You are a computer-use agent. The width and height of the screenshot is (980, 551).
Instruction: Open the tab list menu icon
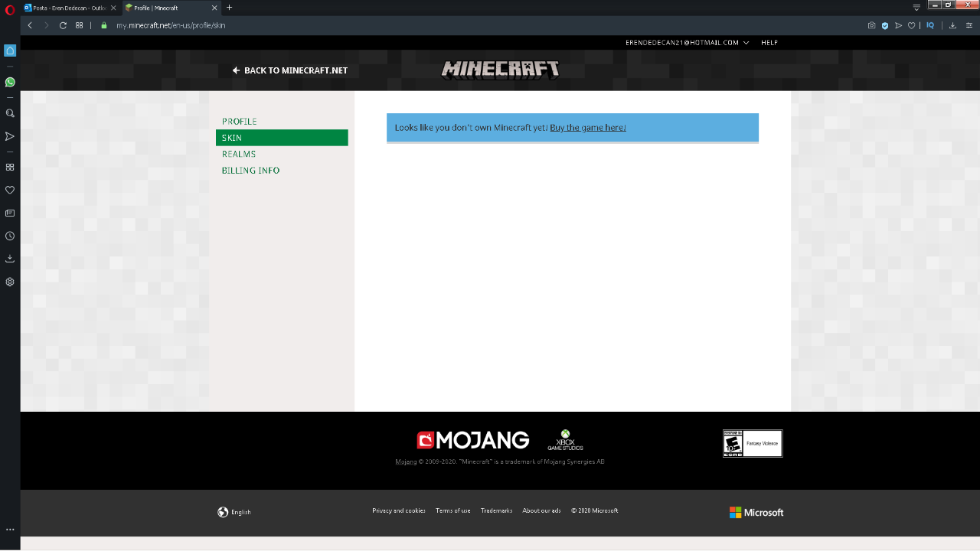click(x=916, y=8)
